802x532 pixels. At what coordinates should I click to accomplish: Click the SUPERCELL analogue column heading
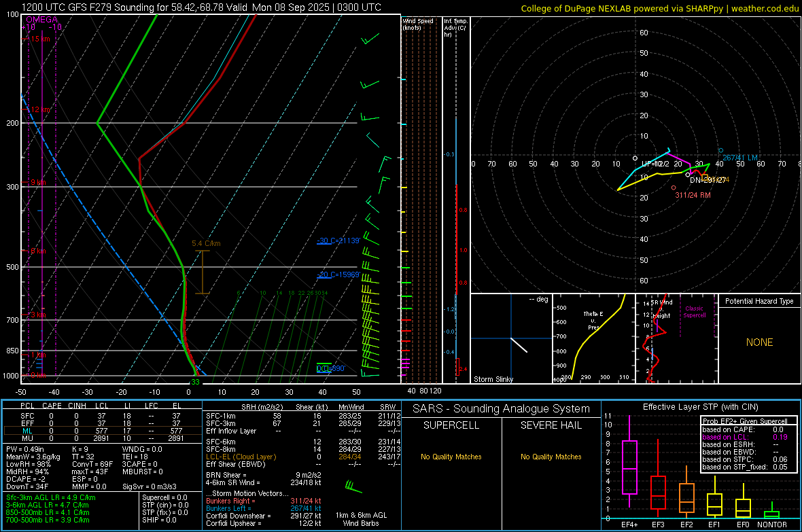(x=451, y=425)
